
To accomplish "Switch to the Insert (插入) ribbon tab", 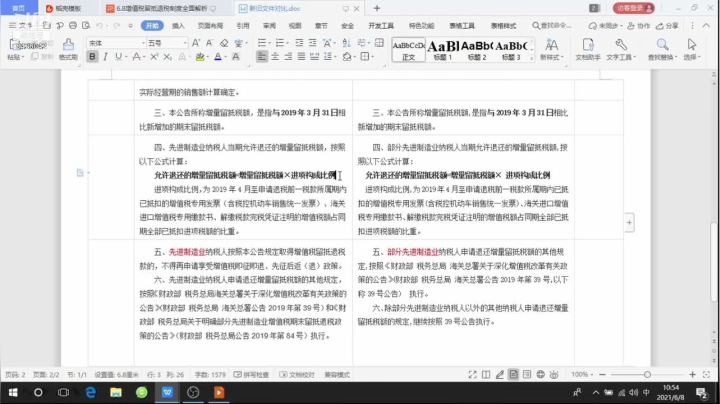I will 178,26.
